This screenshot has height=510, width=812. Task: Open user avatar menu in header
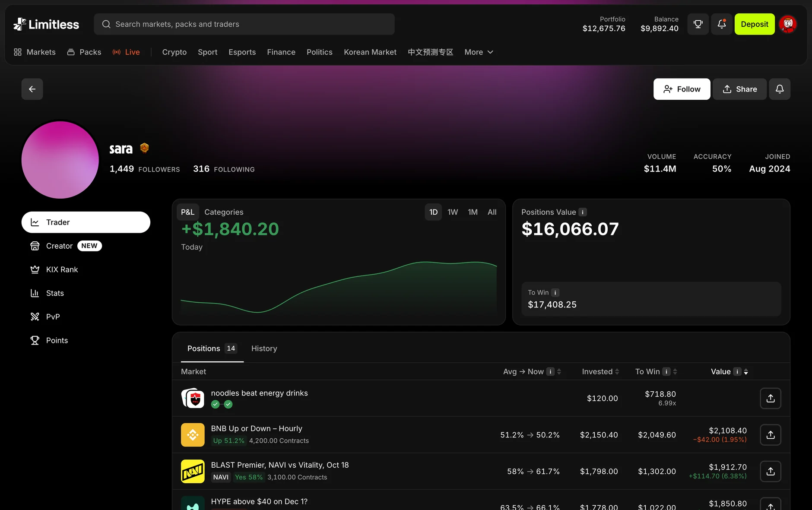point(788,24)
